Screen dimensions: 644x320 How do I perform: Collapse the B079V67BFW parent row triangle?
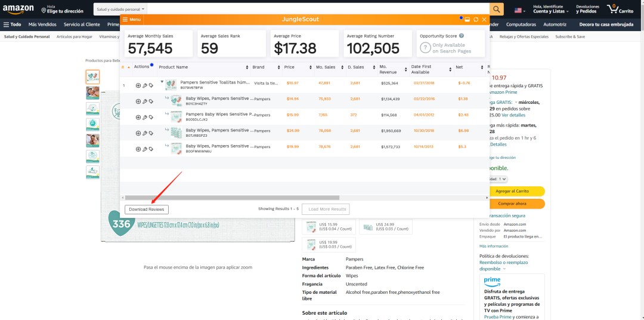point(162,82)
